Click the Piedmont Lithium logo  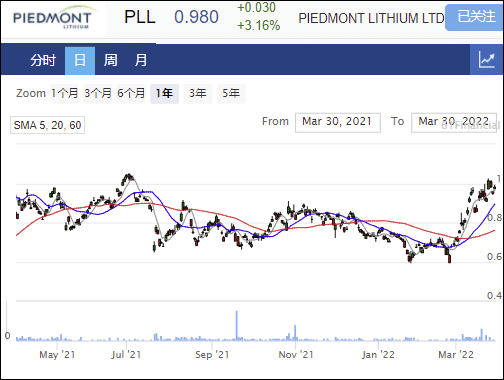[x=53, y=19]
